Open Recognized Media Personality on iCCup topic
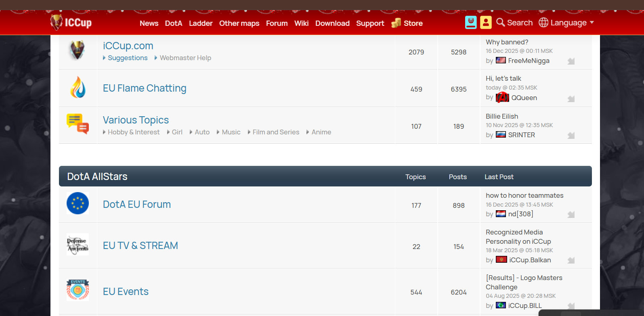644x316 pixels. click(518, 237)
